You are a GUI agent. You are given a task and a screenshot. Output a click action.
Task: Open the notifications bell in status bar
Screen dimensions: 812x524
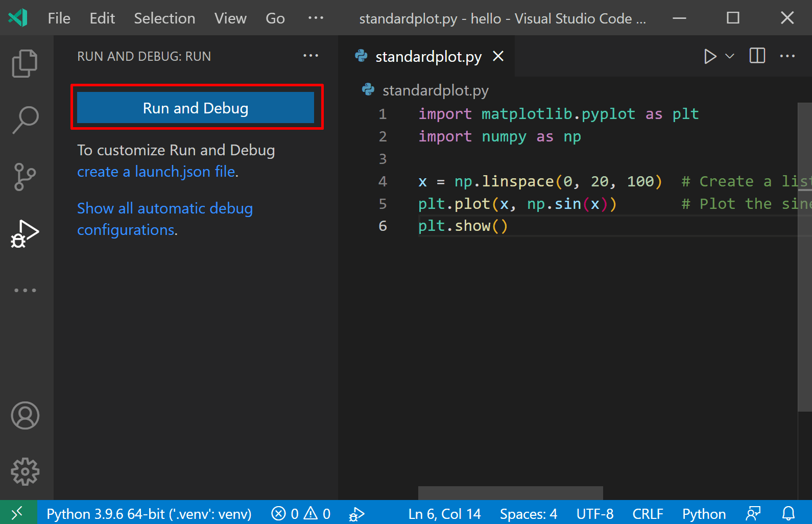(789, 513)
